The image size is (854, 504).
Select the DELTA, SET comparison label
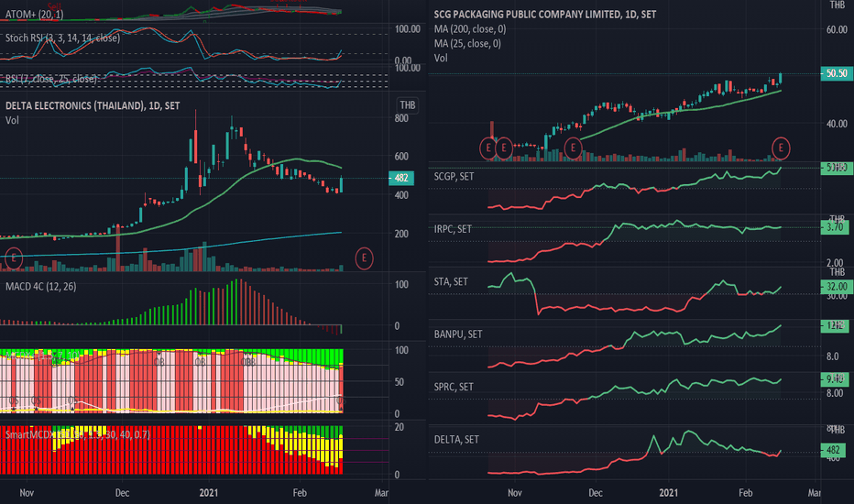pyautogui.click(x=456, y=440)
